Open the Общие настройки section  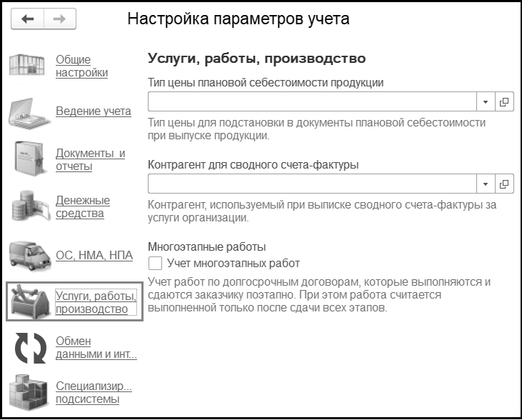[x=81, y=66]
